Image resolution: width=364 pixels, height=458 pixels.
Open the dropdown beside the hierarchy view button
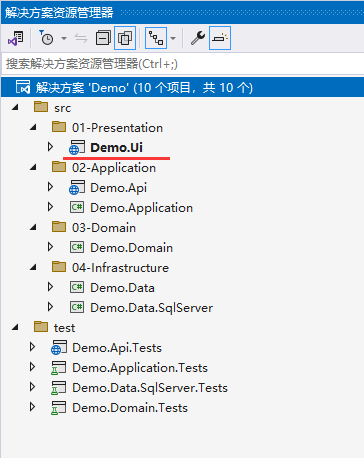pos(173,38)
